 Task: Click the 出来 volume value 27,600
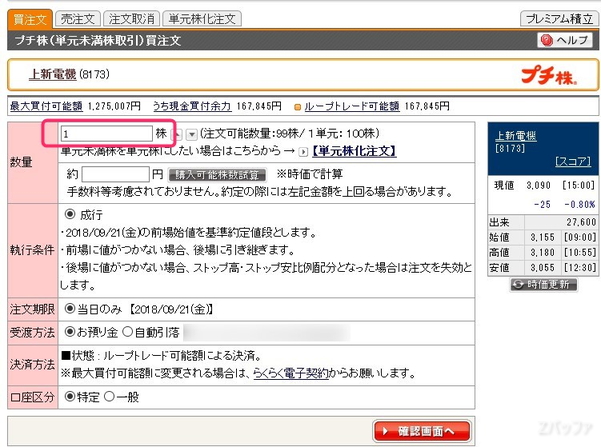tap(581, 222)
